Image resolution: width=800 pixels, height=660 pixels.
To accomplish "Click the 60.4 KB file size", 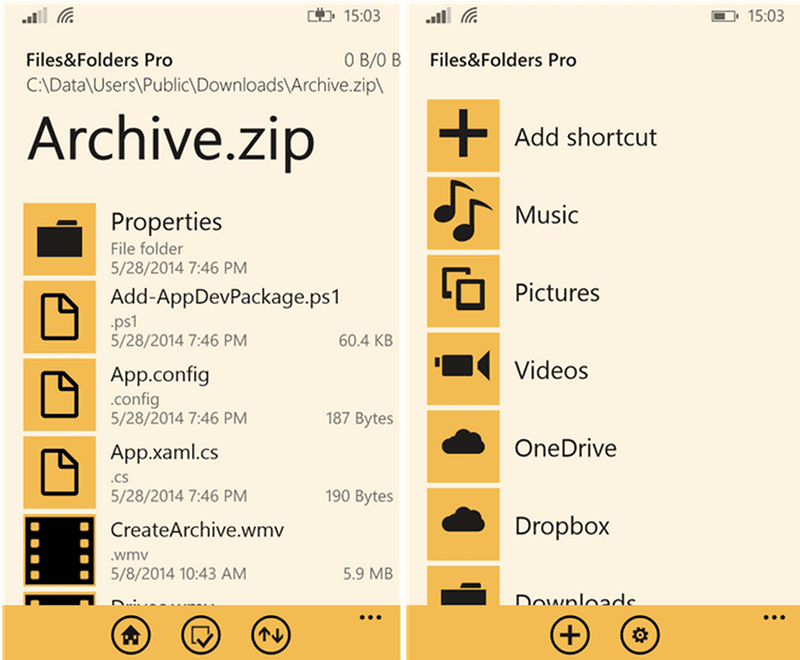I will click(366, 341).
